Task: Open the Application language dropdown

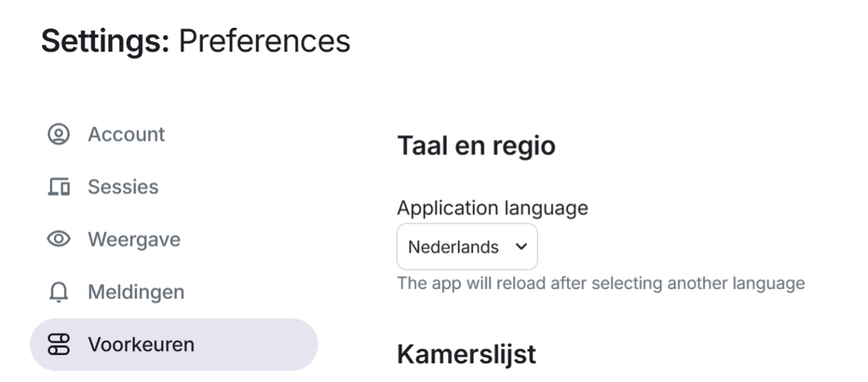Action: point(466,247)
